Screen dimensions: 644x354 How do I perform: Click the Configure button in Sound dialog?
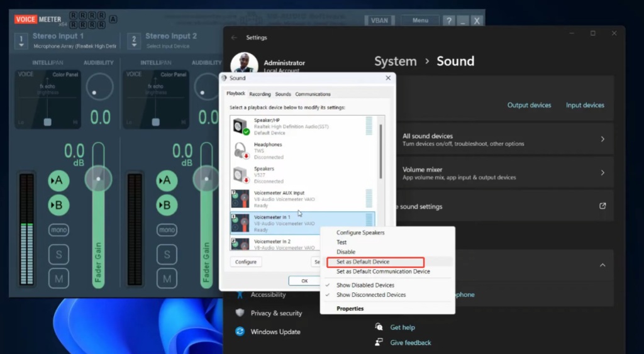pos(246,262)
